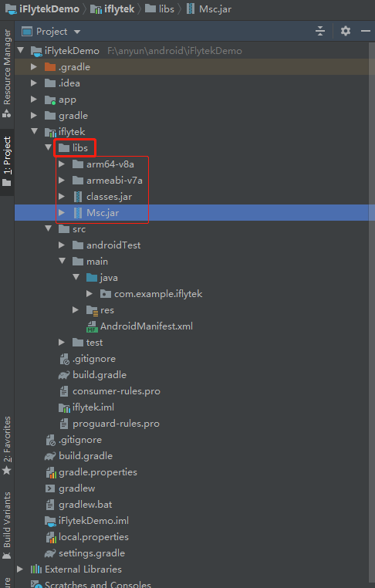Expand Msc.jar archive arrow
The width and height of the screenshot is (375, 588).
(62, 213)
